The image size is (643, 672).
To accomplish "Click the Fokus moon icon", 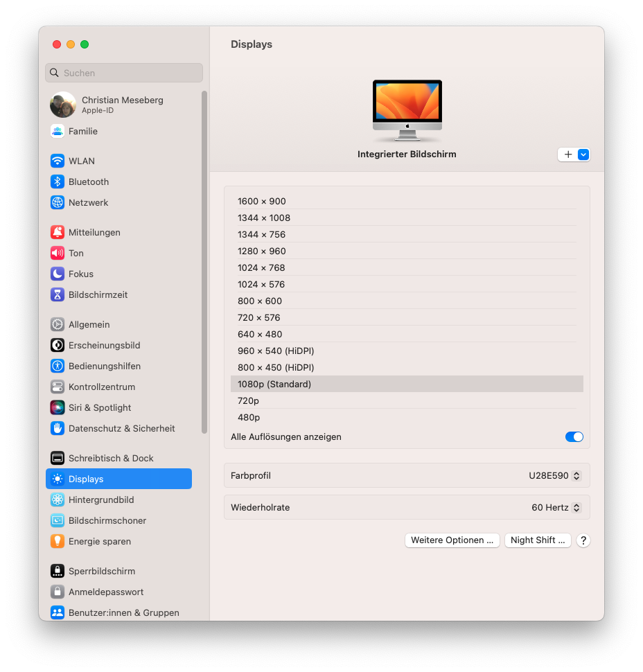I will (x=58, y=274).
